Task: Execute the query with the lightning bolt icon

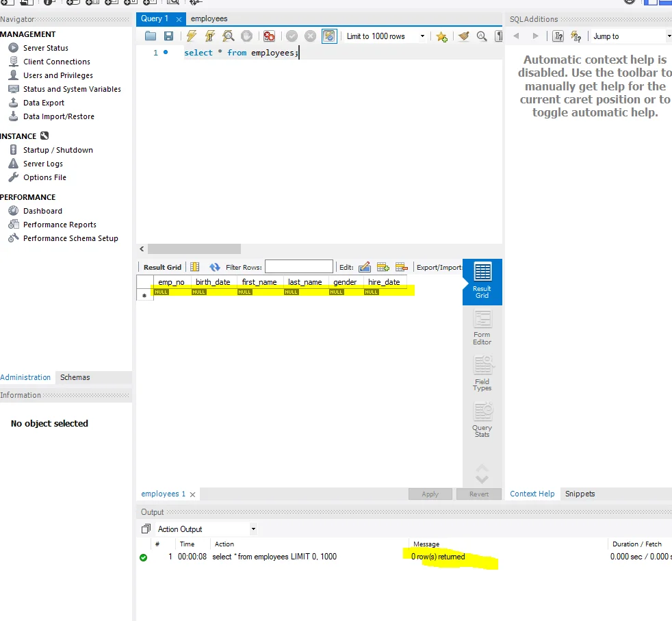Action: (192, 36)
